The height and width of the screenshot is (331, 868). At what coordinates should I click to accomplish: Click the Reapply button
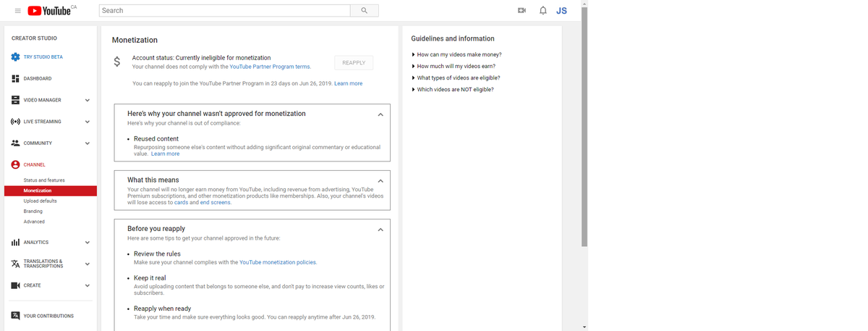354,63
